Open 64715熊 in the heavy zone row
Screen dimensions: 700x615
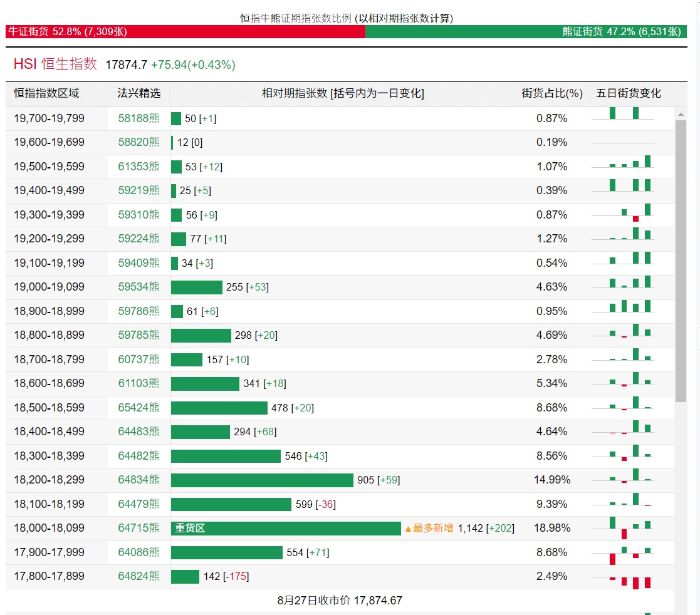[x=138, y=528]
